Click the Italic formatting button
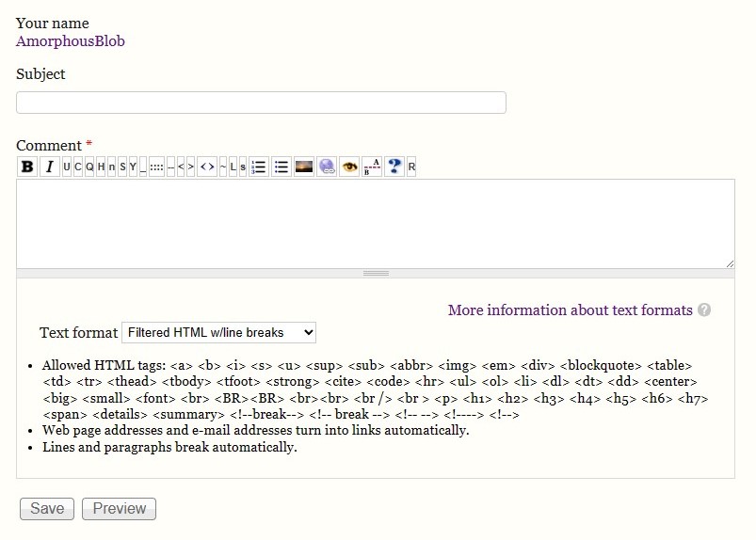 coord(50,167)
